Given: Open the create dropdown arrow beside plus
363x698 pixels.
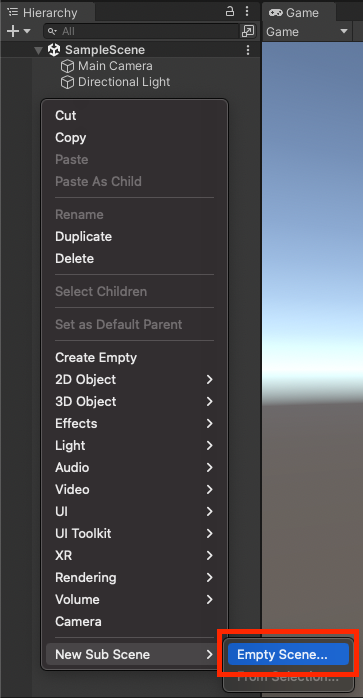Looking at the screenshot, I should (27, 31).
